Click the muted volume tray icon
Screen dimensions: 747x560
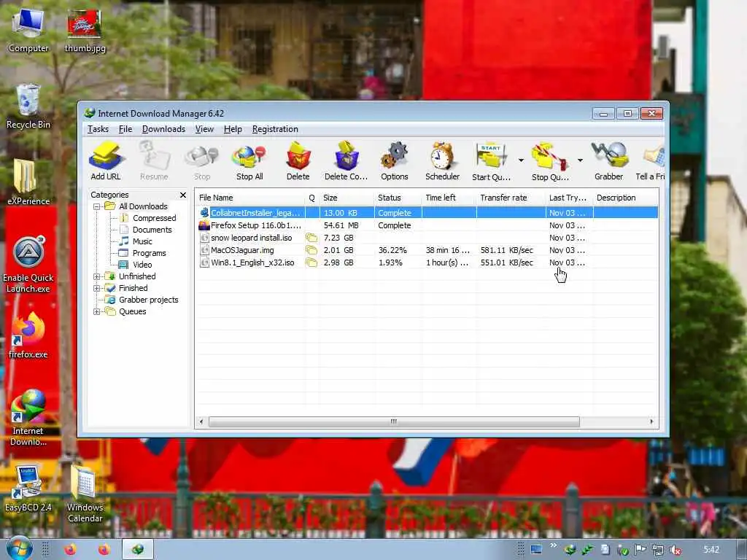pyautogui.click(x=675, y=550)
